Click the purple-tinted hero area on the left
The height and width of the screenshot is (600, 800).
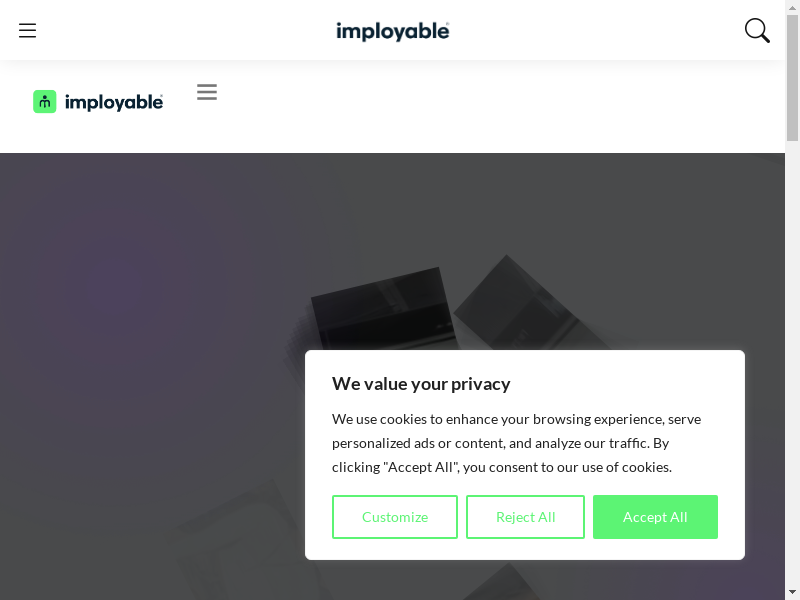pos(110,290)
